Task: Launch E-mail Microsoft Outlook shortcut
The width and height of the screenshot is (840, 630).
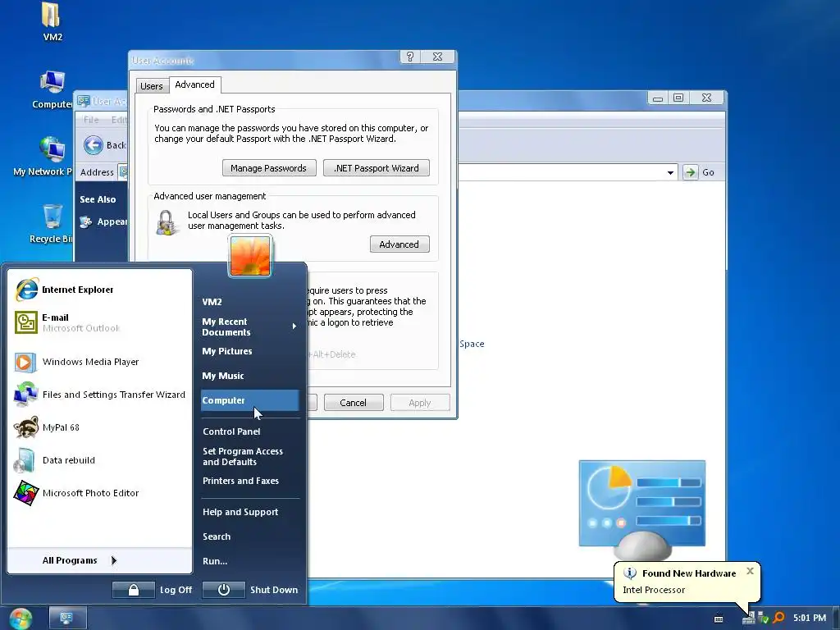Action: 100,322
